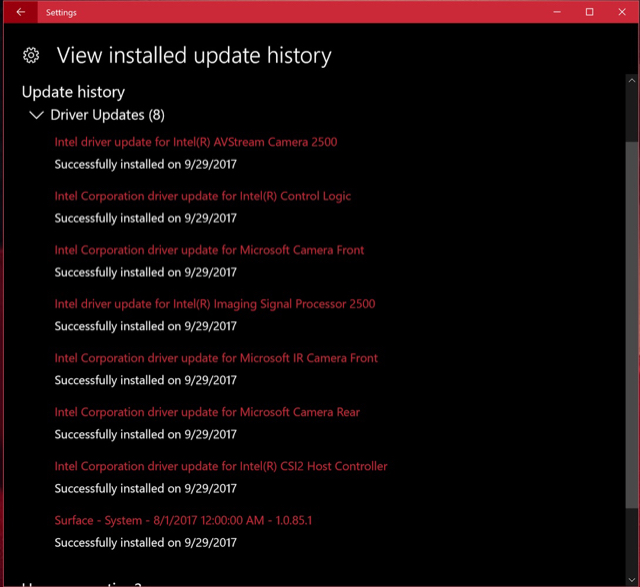
Task: Maximize the Settings window
Action: tap(589, 12)
